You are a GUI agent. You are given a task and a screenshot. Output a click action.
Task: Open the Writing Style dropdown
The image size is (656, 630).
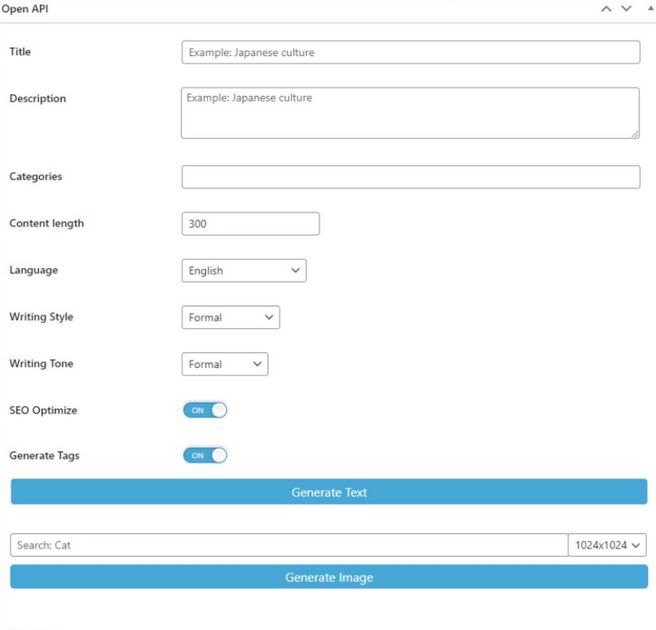[231, 317]
